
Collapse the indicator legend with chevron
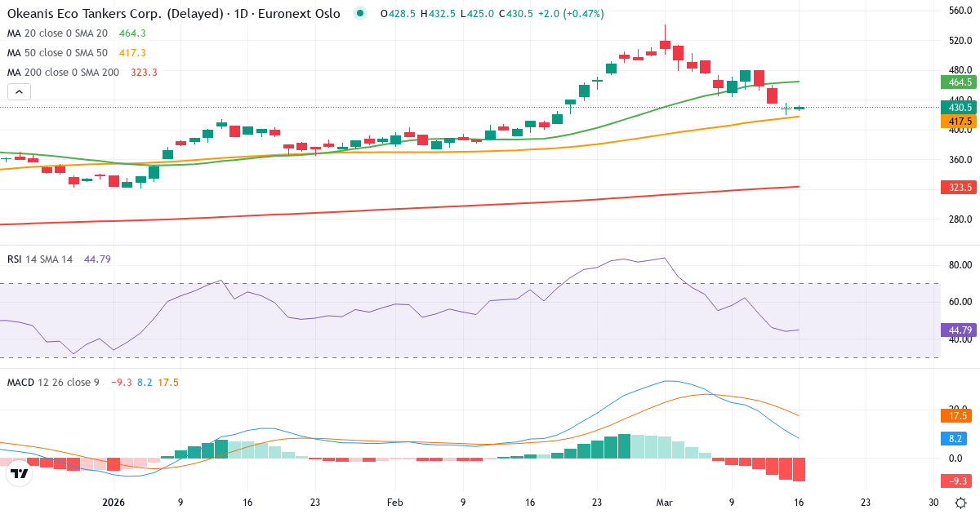19,92
